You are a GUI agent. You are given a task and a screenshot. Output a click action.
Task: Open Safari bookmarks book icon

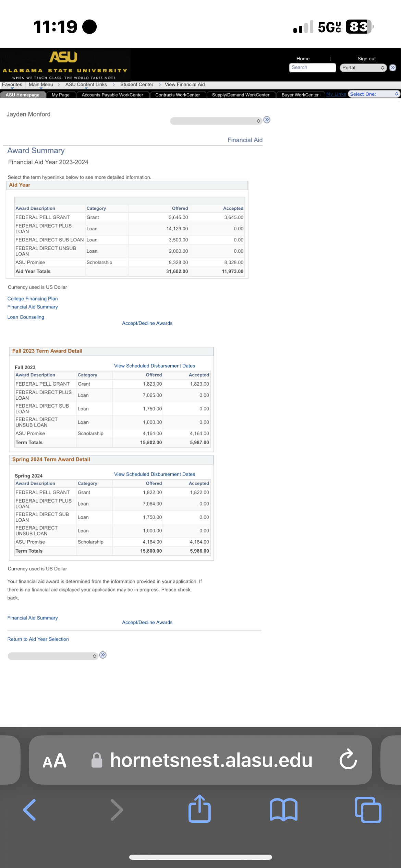pyautogui.click(x=283, y=810)
